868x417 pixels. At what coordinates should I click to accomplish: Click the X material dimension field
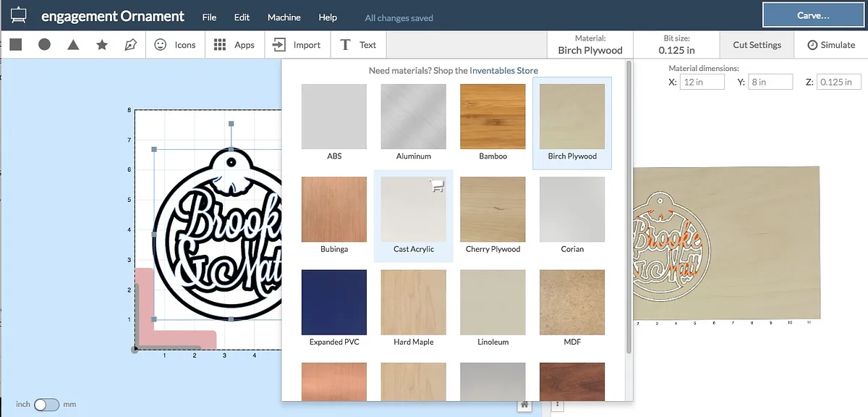[702, 82]
